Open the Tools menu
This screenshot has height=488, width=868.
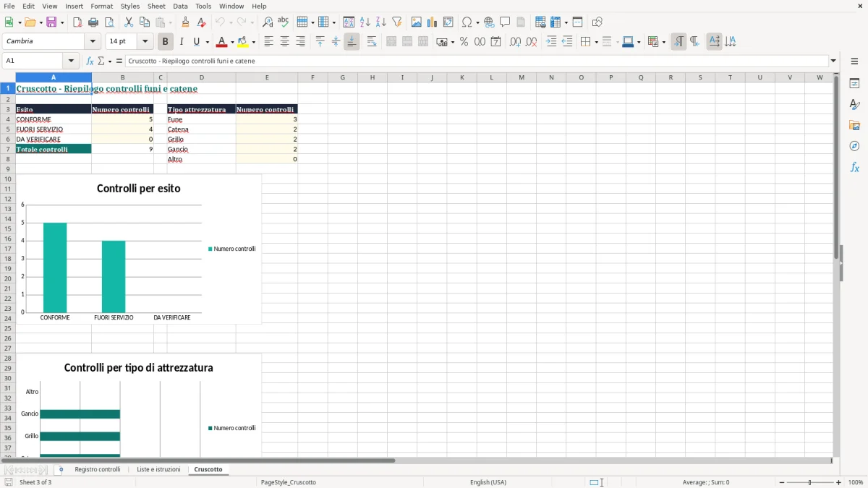pos(203,6)
